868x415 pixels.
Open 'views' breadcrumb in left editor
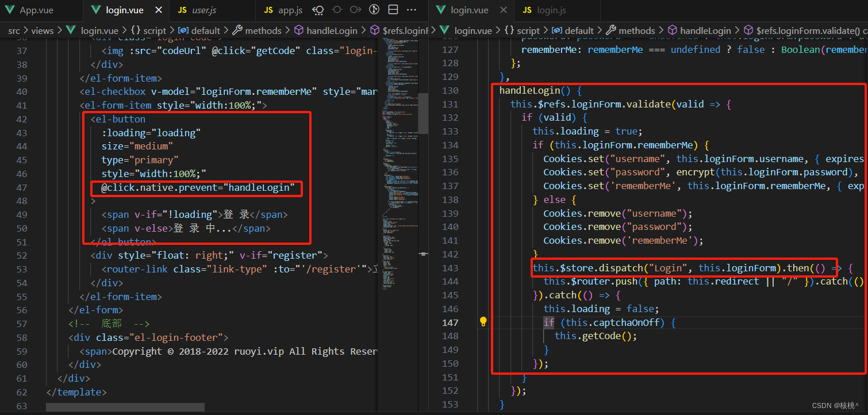pyautogui.click(x=43, y=30)
